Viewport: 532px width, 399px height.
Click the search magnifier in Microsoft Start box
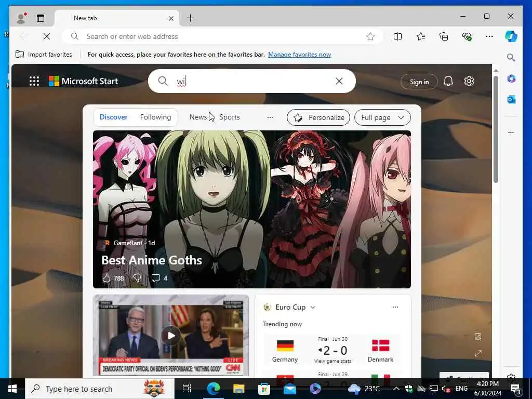163,81
